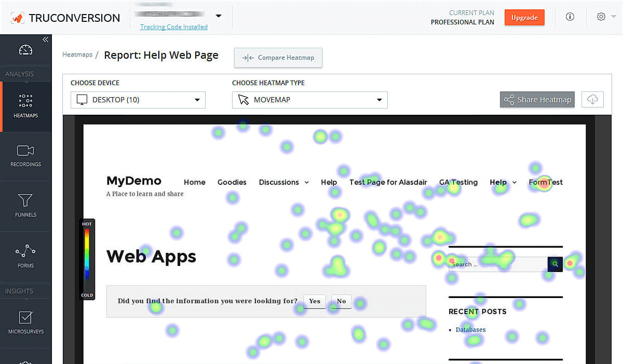Go to Recordings in the sidebar
The width and height of the screenshot is (623, 364).
[x=25, y=156]
